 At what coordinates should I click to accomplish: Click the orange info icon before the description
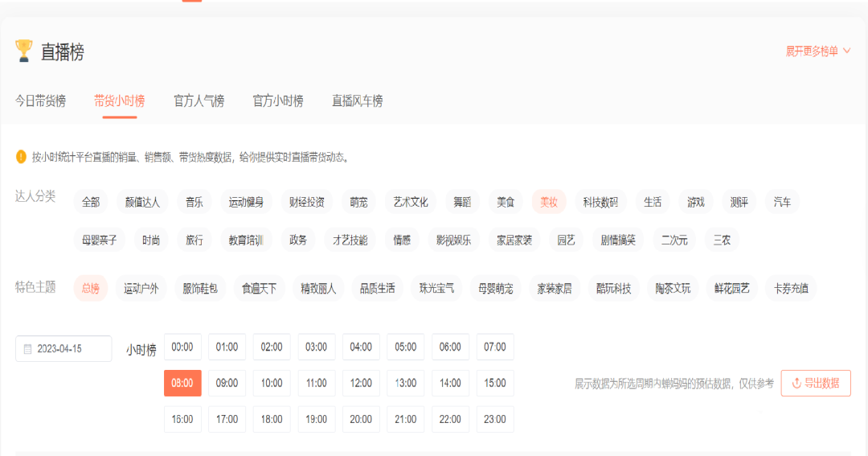pos(21,157)
